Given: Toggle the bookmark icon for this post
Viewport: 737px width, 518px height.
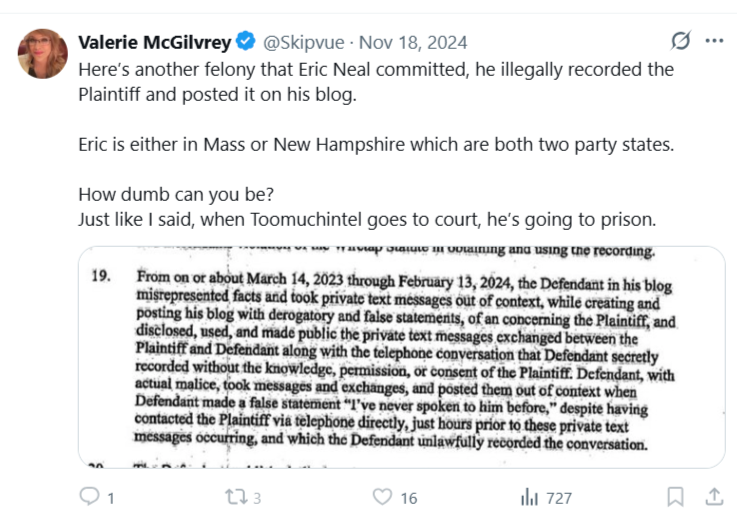Looking at the screenshot, I should (x=676, y=496).
